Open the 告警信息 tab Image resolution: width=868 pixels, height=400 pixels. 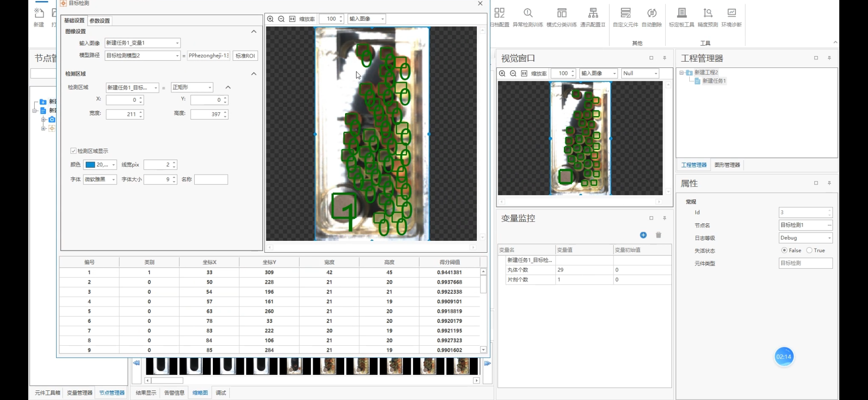[174, 393]
